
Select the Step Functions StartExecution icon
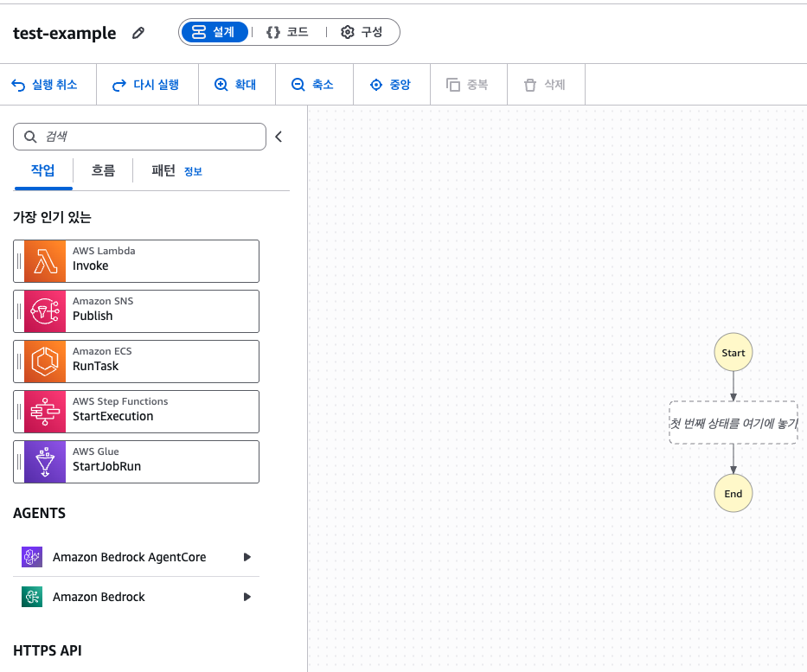45,412
